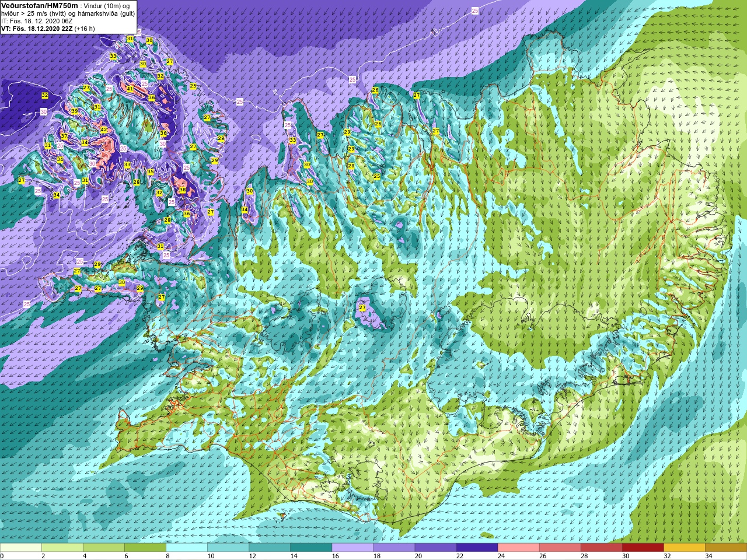Select the colour scale tick label '6'
The width and height of the screenshot is (747, 560).
click(x=126, y=556)
